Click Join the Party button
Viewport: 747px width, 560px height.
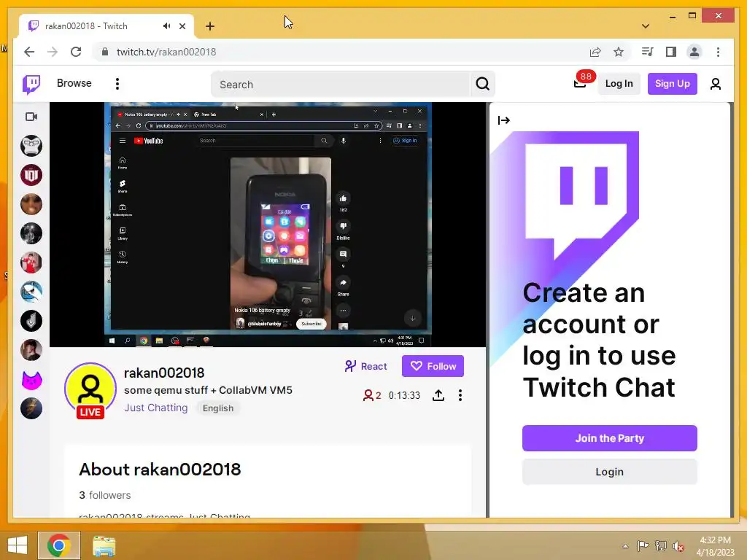tap(609, 438)
